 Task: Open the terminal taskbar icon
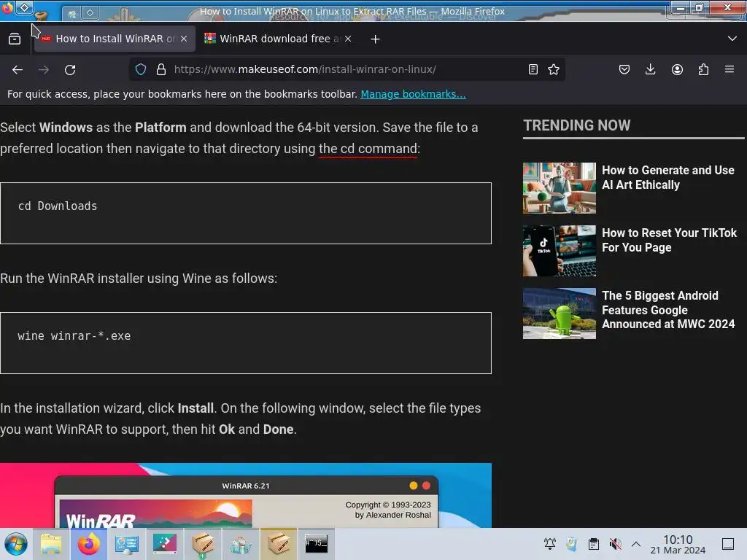pos(317,544)
